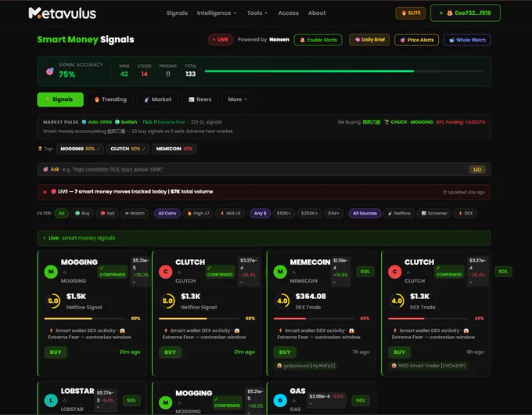532x415 pixels.
Task: Click the SOL chain badge on GAS card
Action: point(361,400)
